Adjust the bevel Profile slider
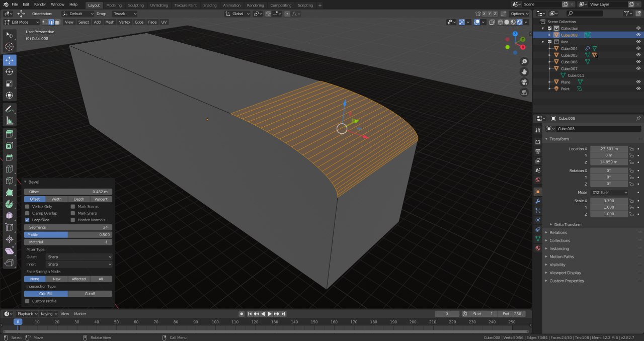644x341 pixels. pos(68,235)
